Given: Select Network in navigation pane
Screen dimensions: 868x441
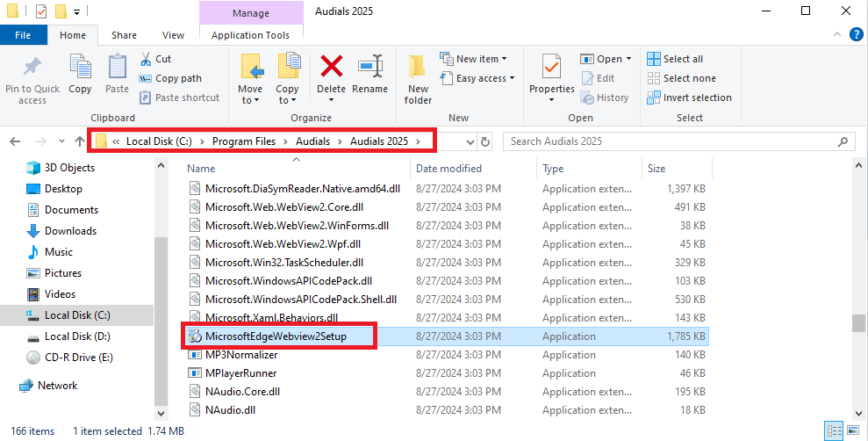Looking at the screenshot, I should click(x=48, y=385).
